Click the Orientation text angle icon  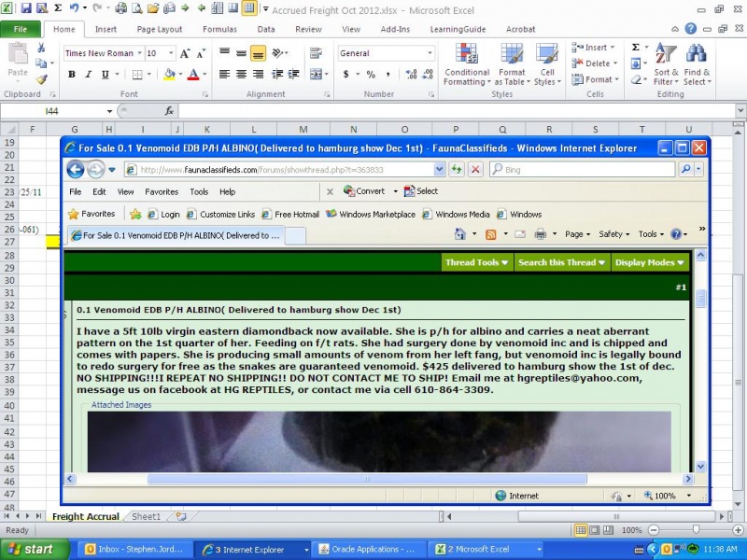(277, 53)
